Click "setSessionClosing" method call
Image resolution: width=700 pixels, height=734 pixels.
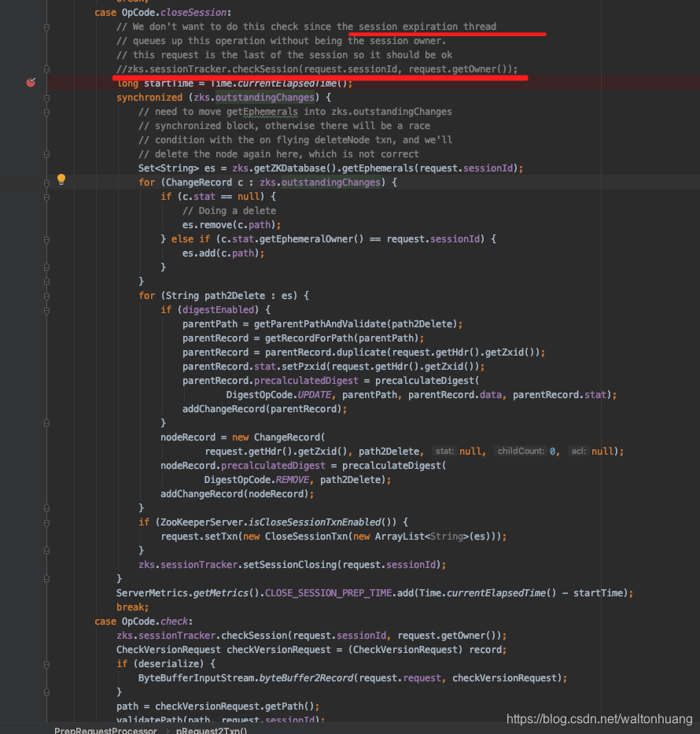pyautogui.click(x=289, y=565)
